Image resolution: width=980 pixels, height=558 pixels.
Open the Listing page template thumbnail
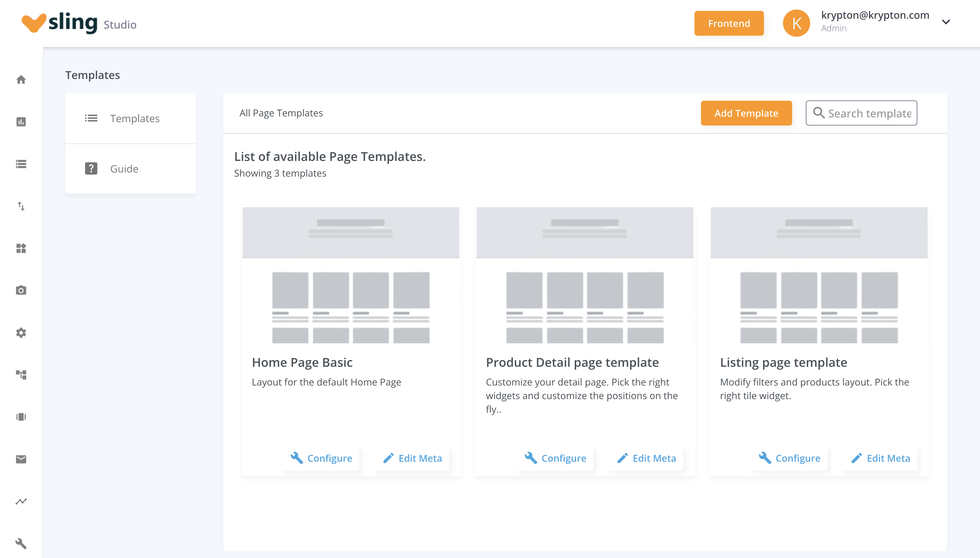click(x=819, y=275)
